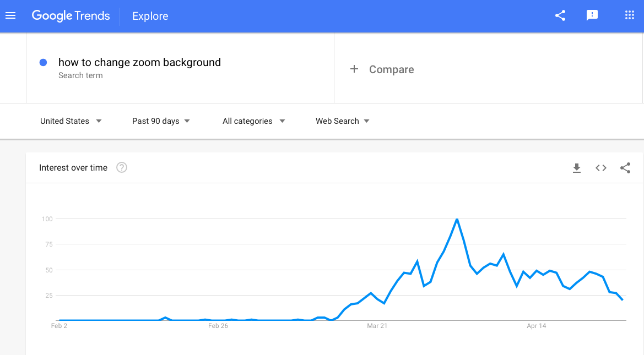The image size is (644, 355).
Task: Share the Interest over time chart
Action: tap(625, 168)
